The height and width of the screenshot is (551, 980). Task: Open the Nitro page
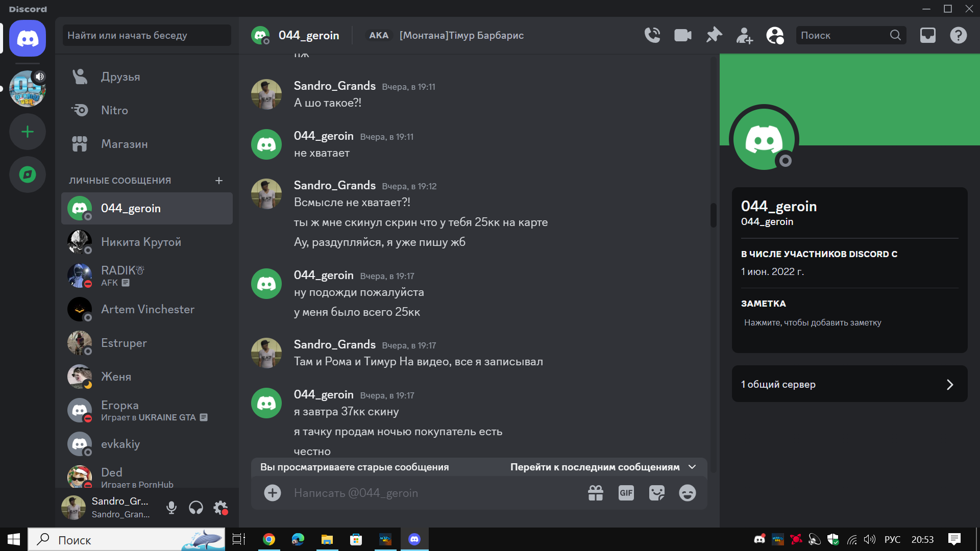click(147, 110)
